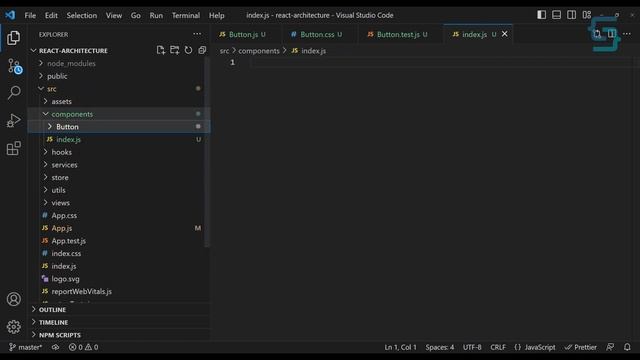Open the Accounts menu icon
The height and width of the screenshot is (360, 640).
tap(13, 299)
